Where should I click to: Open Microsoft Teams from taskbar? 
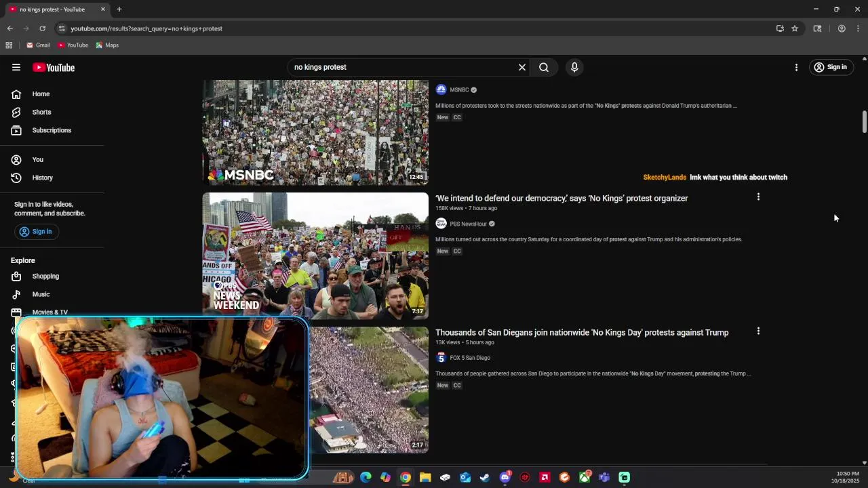pos(604,477)
